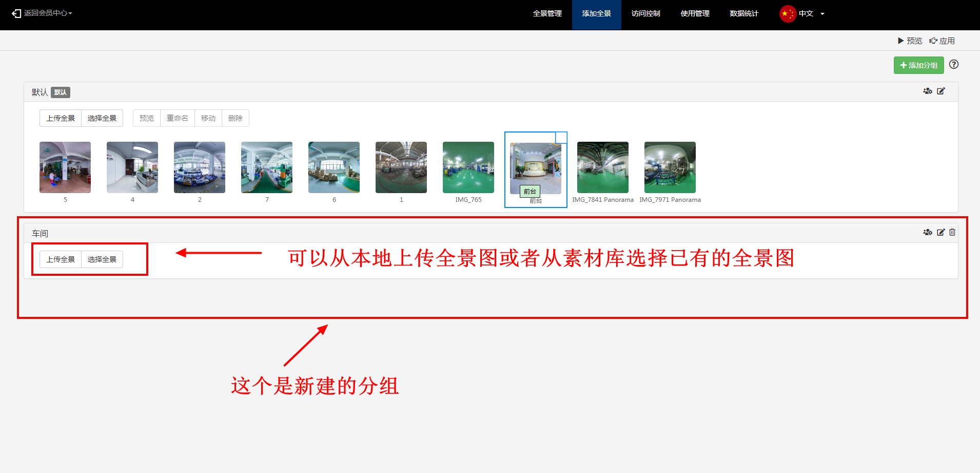Switch to the 访问控制 tab
The height and width of the screenshot is (473, 980).
click(645, 14)
